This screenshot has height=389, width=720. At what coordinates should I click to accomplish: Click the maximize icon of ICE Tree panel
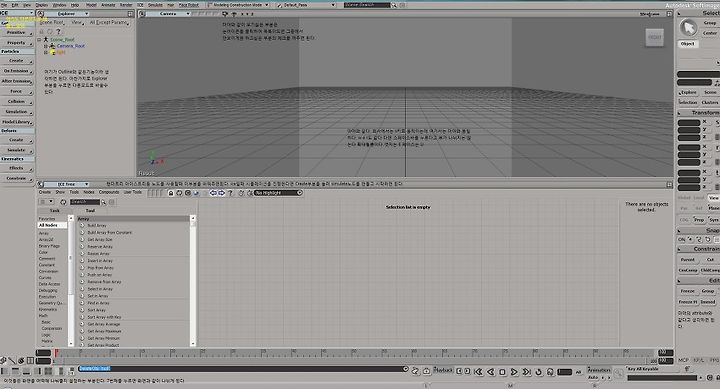click(669, 184)
